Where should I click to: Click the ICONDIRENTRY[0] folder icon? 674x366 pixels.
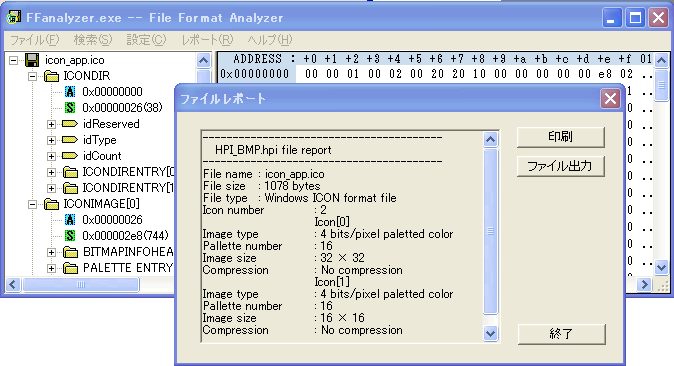(70, 172)
